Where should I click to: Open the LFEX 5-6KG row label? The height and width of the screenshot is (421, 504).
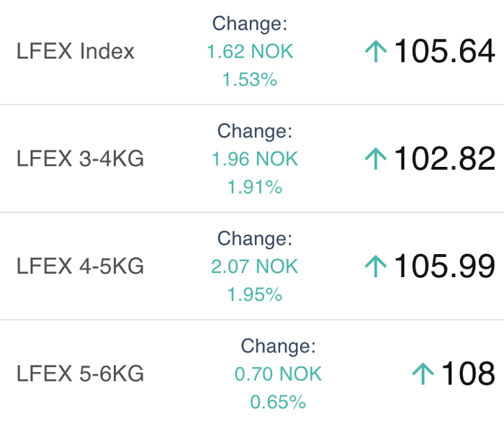click(x=80, y=374)
